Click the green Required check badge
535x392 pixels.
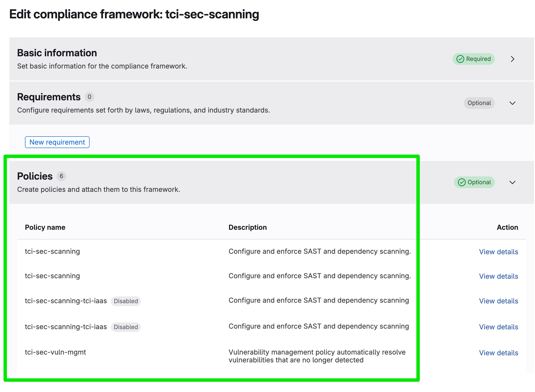(474, 59)
